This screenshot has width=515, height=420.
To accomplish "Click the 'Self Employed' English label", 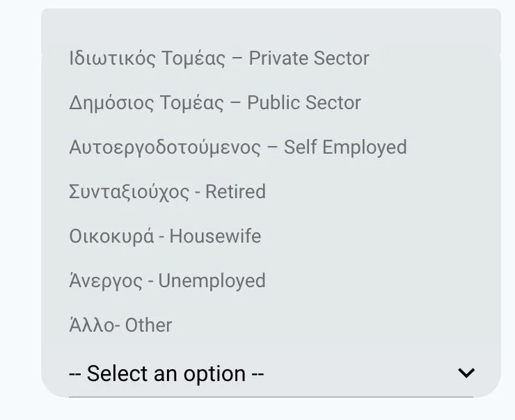I will click(x=345, y=147).
